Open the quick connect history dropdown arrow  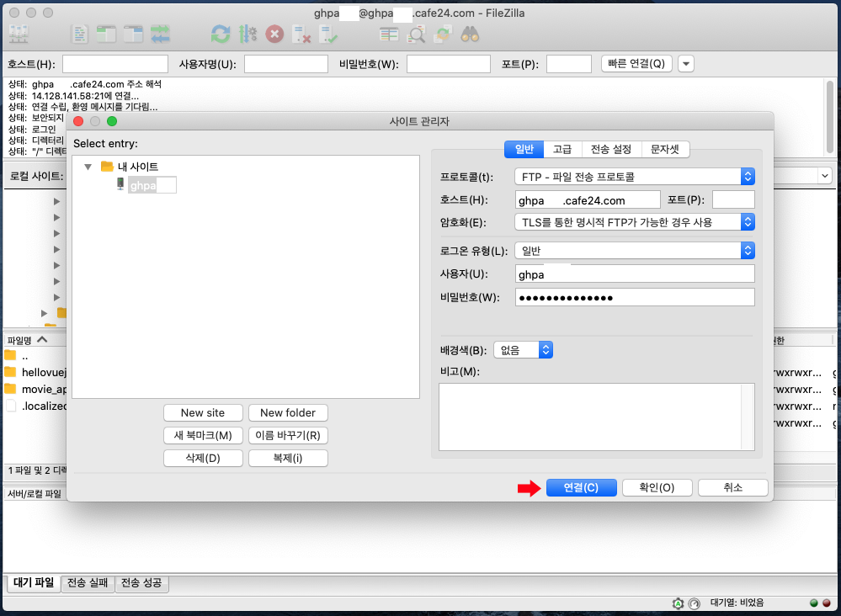coord(685,64)
